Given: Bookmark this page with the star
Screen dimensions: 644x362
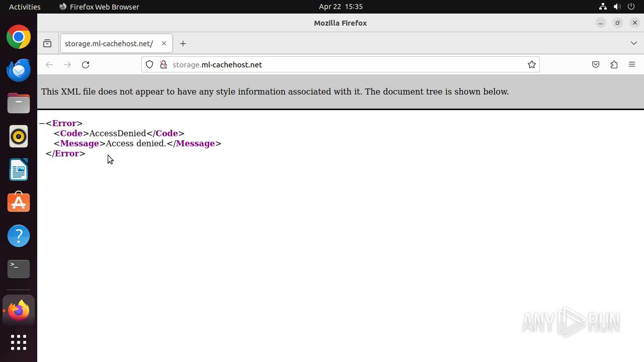Looking at the screenshot, I should point(532,64).
